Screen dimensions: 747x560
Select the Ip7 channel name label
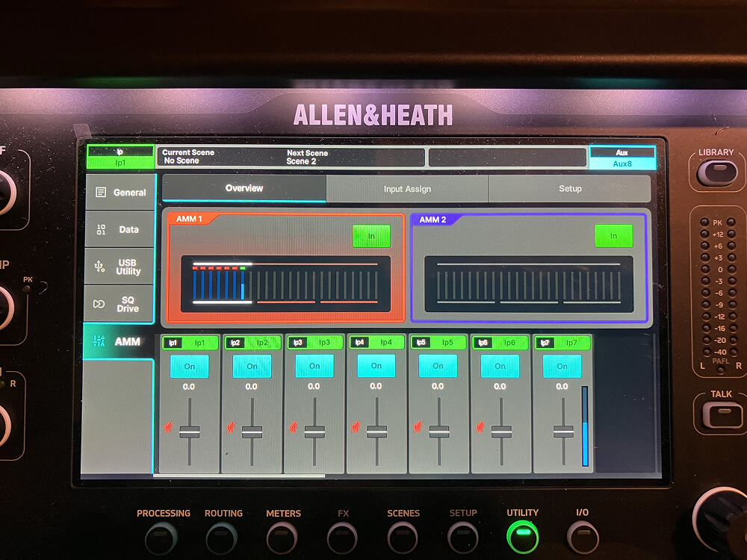[x=562, y=343]
